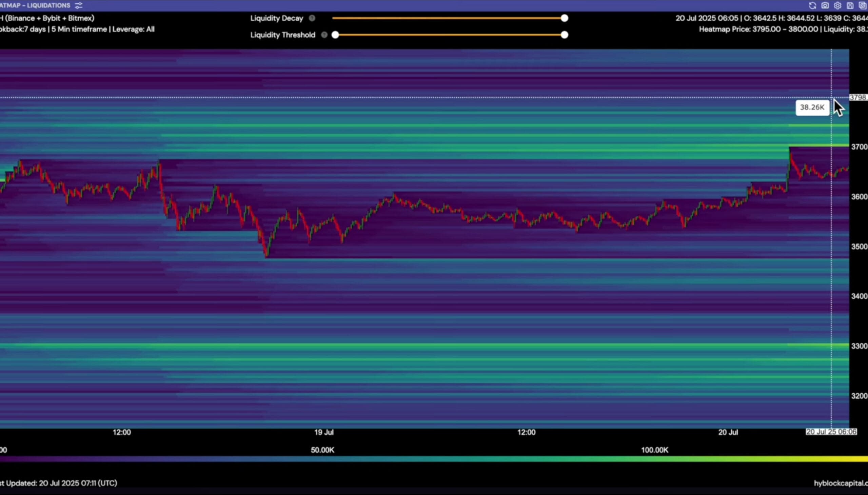The height and width of the screenshot is (495, 868).
Task: Click the save floppy disk icon
Action: pos(850,5)
